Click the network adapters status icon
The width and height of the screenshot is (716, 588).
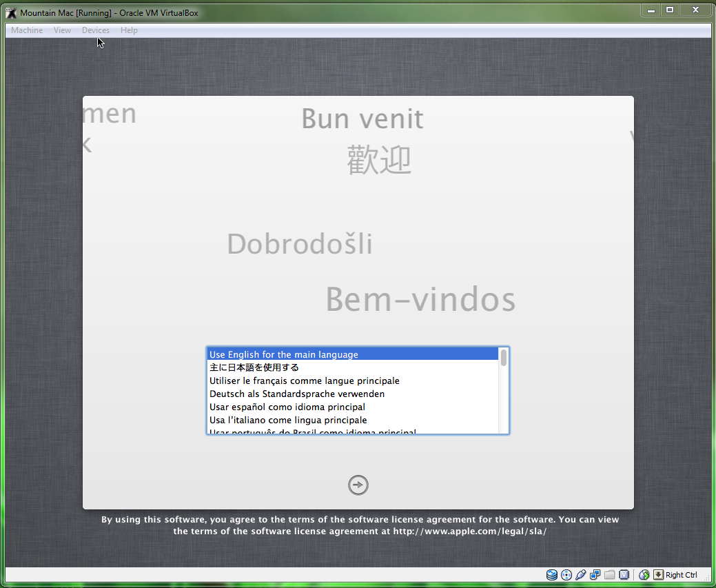(x=595, y=575)
